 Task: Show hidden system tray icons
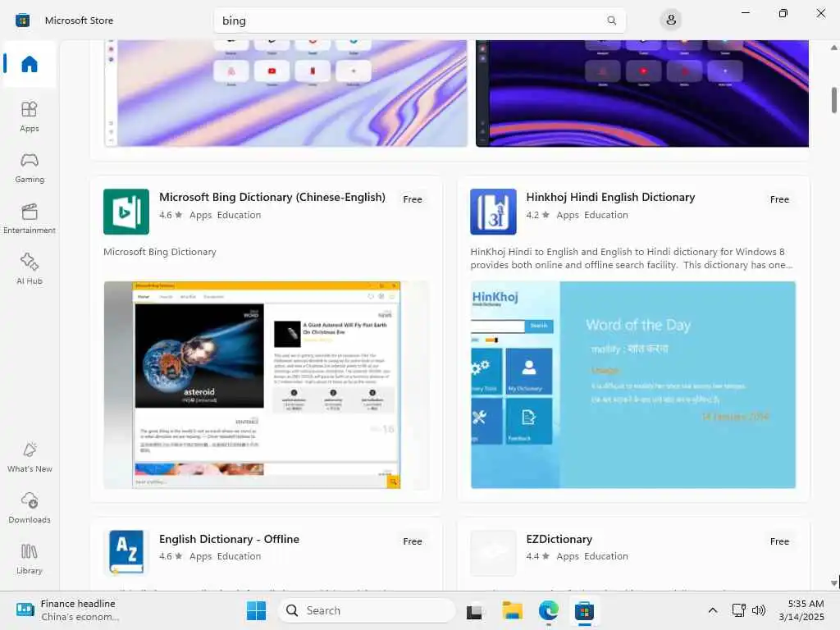713,610
